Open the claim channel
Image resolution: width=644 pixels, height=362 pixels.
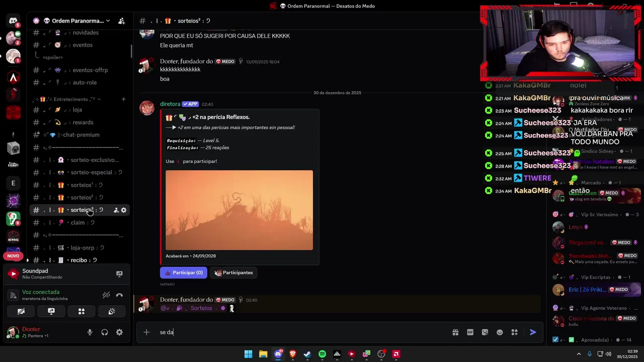coord(80,223)
